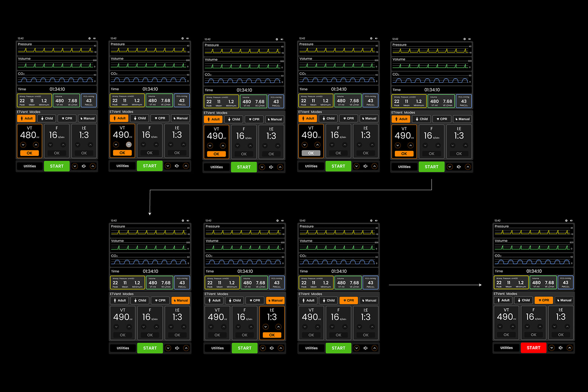Viewport: 588px width, 392px height.
Task: Click decrease arrow in highlighted I:E box
Action: tap(266, 327)
